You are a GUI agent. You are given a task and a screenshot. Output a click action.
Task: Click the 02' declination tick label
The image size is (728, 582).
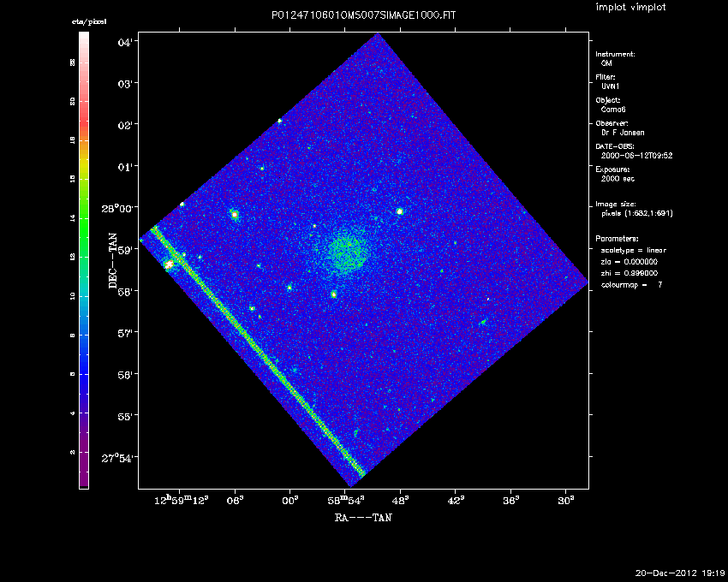point(127,126)
